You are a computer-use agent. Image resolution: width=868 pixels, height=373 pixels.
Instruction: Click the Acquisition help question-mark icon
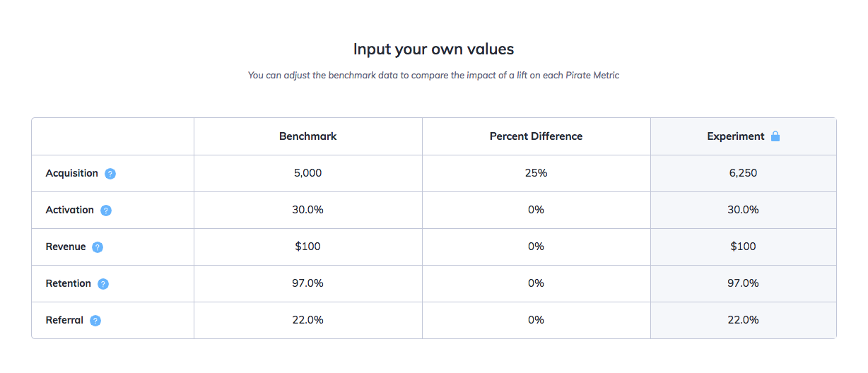tap(110, 174)
